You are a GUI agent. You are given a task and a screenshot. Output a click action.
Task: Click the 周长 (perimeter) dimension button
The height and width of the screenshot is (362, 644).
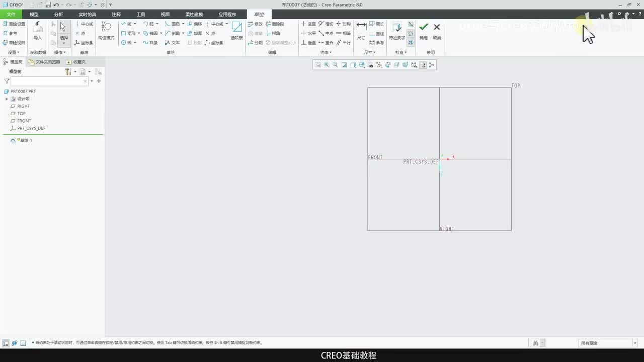[376, 24]
